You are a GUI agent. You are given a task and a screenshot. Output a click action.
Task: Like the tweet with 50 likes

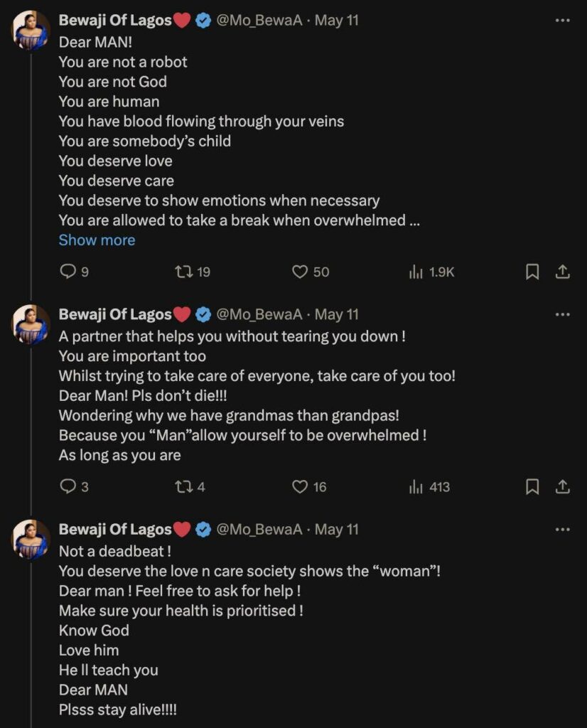point(301,272)
